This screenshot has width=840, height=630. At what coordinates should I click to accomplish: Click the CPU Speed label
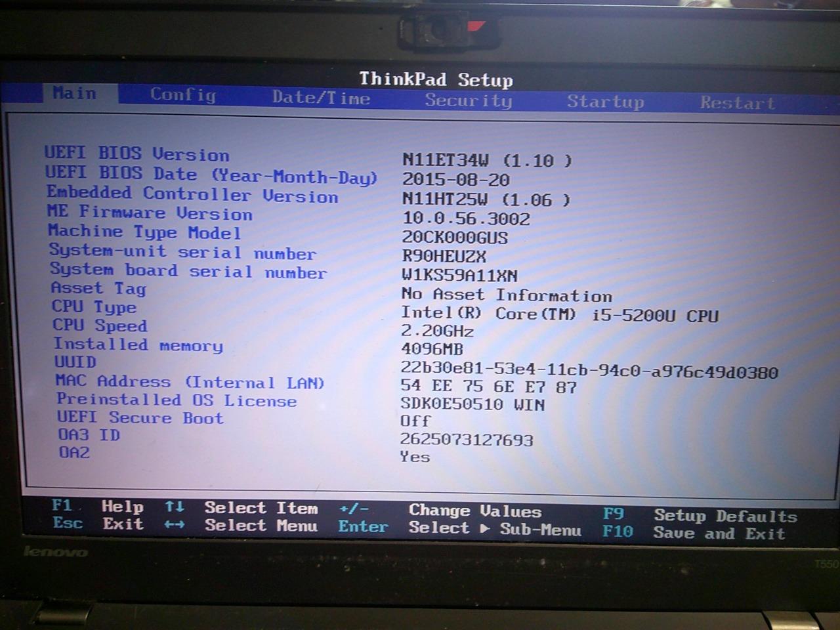pyautogui.click(x=100, y=325)
